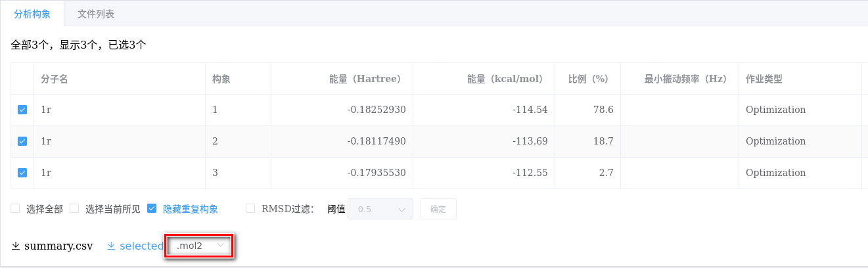Click the 确定 button

coord(438,210)
